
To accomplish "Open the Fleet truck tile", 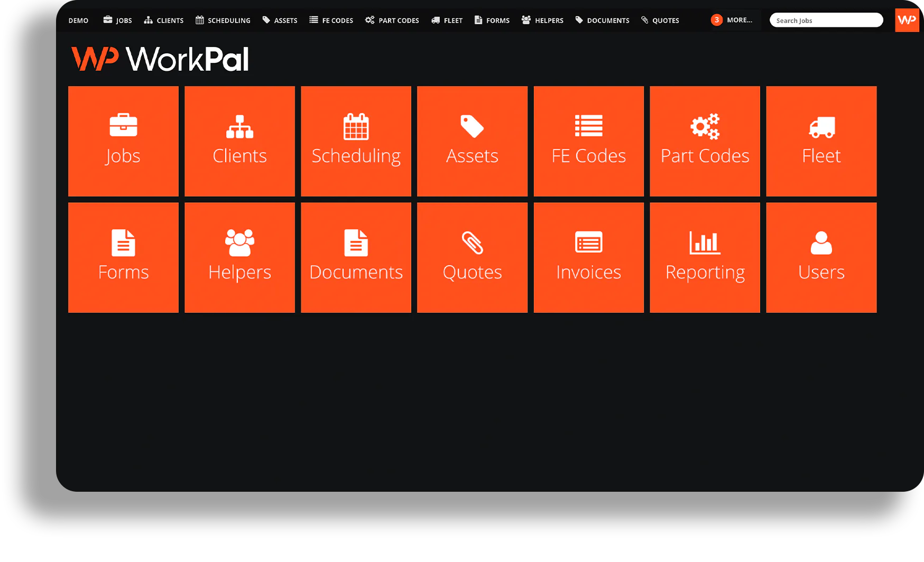I will click(821, 141).
